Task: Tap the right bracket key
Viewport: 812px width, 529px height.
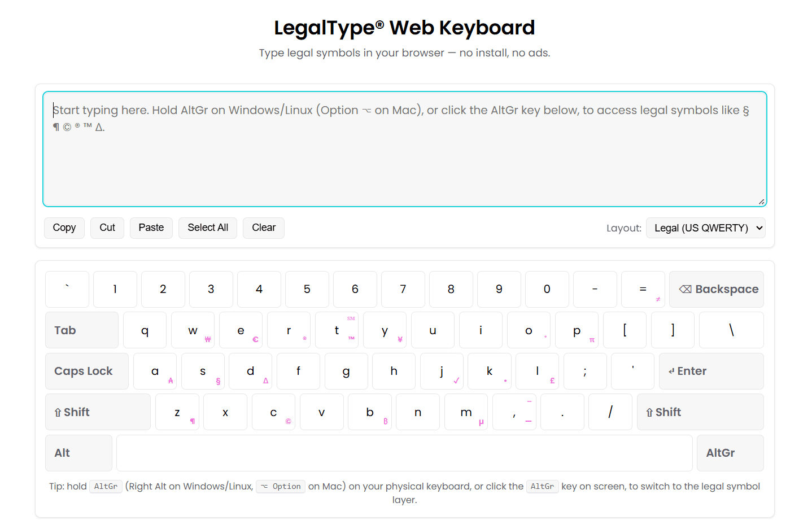Action: (673, 330)
